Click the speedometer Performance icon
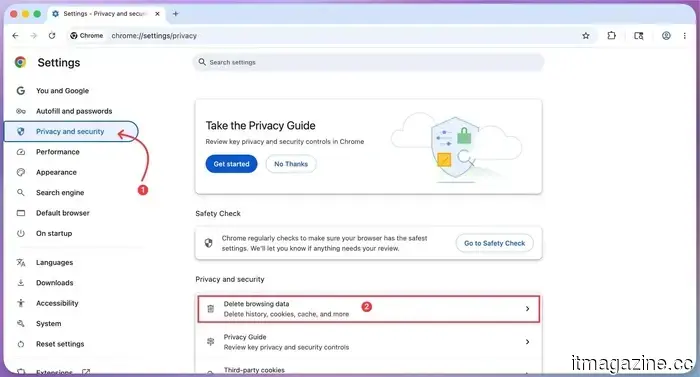 21,152
